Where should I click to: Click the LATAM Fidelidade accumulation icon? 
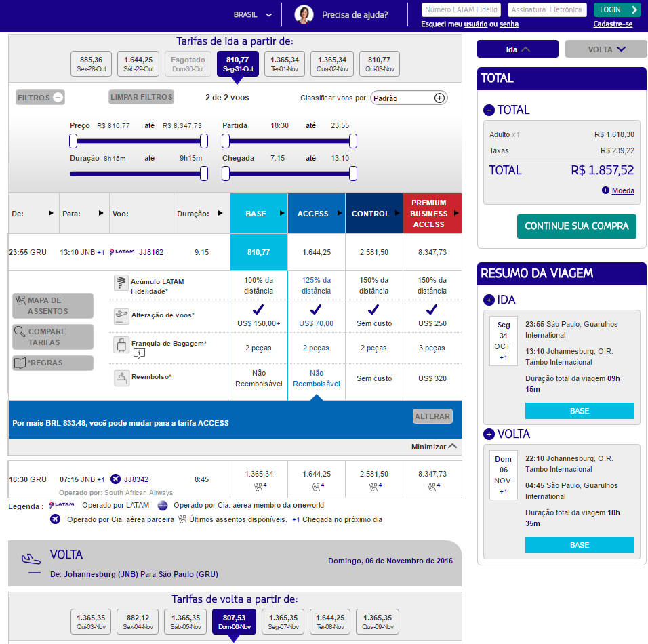click(x=121, y=283)
